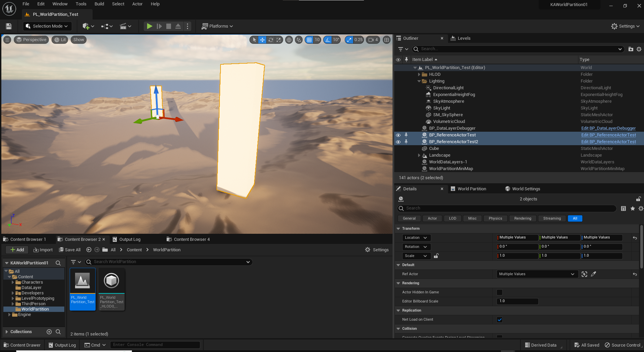The width and height of the screenshot is (644, 352).
Task: Filter Details by Rendering category
Action: pos(522,218)
